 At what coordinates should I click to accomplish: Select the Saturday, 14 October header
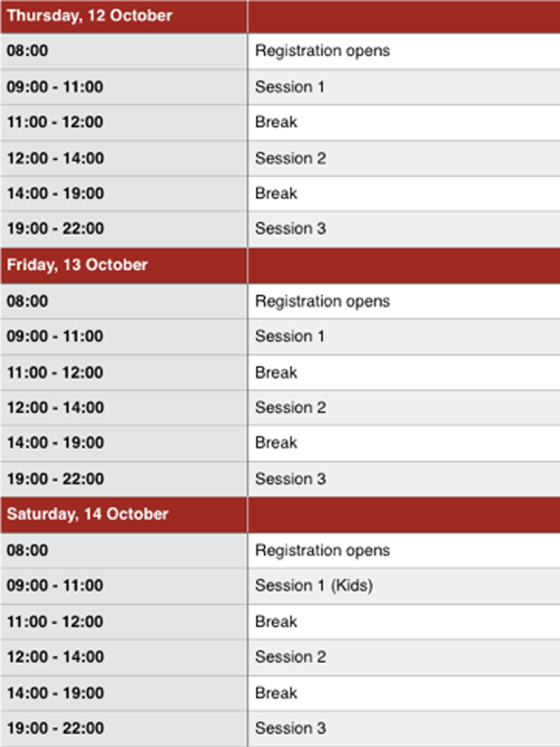click(x=88, y=514)
